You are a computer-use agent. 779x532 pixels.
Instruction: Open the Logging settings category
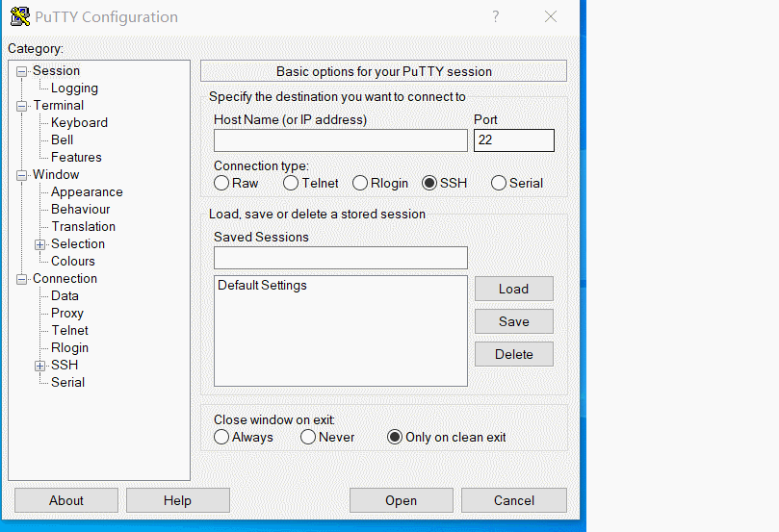pyautogui.click(x=74, y=88)
